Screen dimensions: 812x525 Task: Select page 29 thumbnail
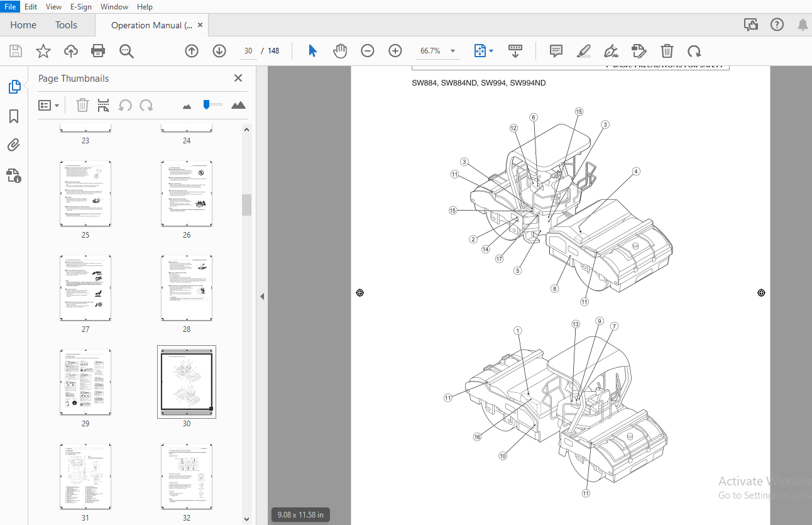[85, 382]
